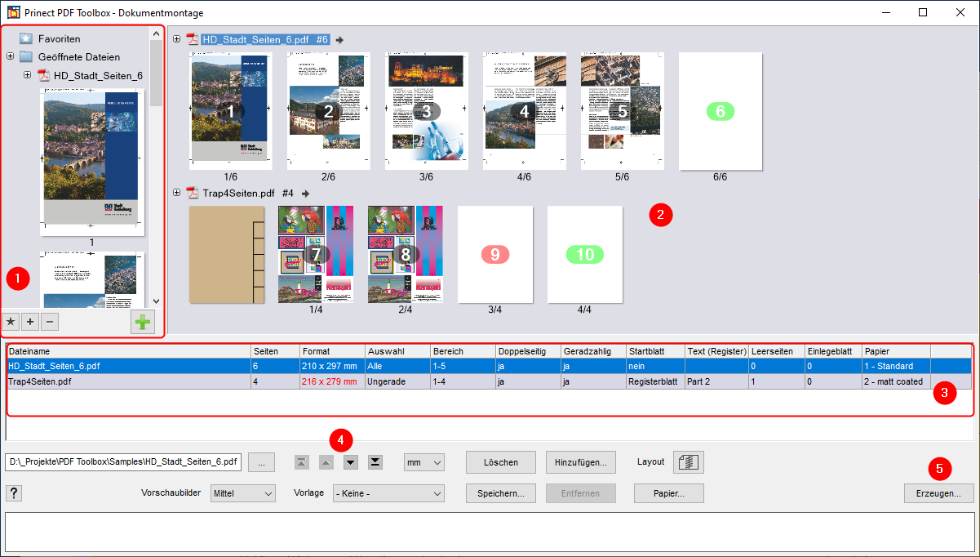
Task: Click the Favoriten star icon in tree
Action: pyautogui.click(x=26, y=38)
